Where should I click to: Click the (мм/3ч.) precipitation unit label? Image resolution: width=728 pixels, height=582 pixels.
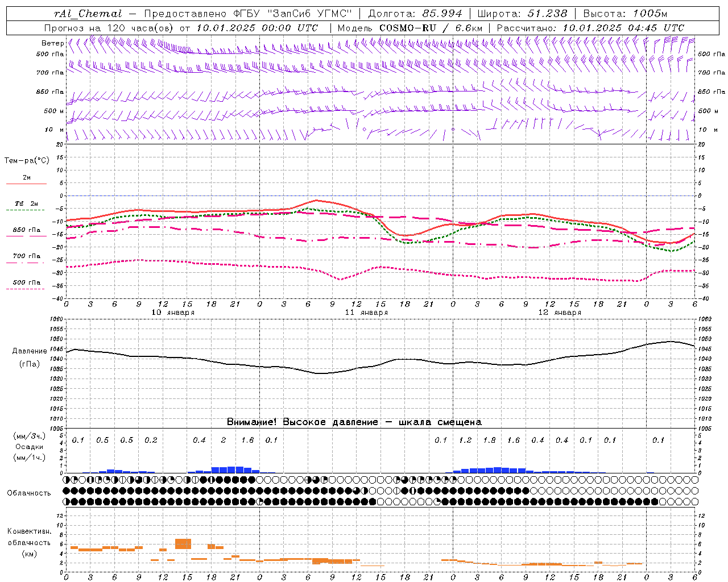[29, 436]
